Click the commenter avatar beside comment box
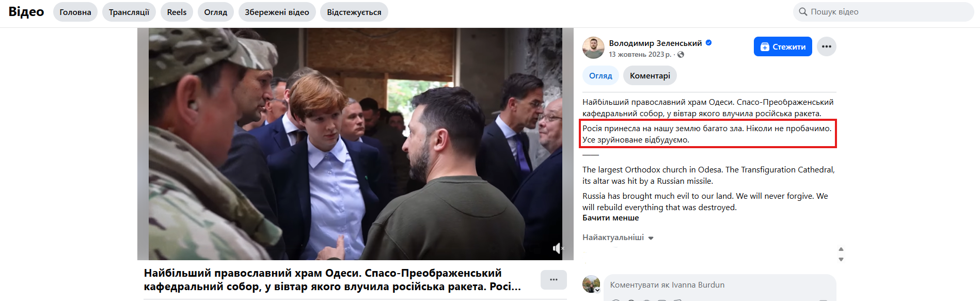This screenshot has width=980, height=301. (x=591, y=284)
